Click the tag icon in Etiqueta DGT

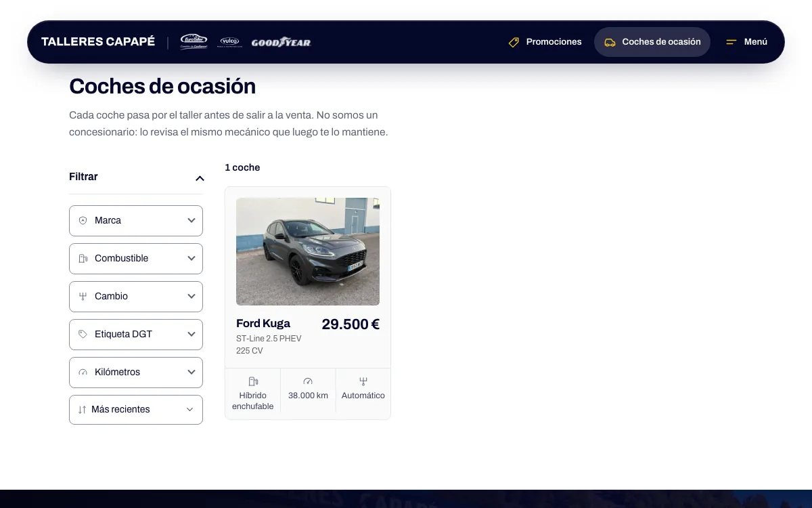(83, 335)
